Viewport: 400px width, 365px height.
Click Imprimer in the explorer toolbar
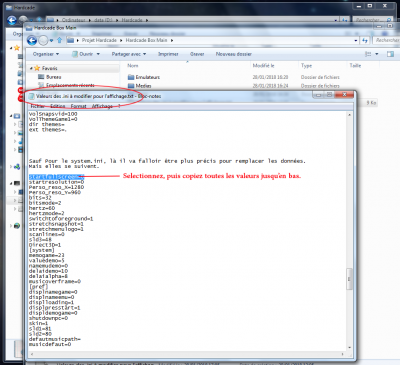pos(168,54)
